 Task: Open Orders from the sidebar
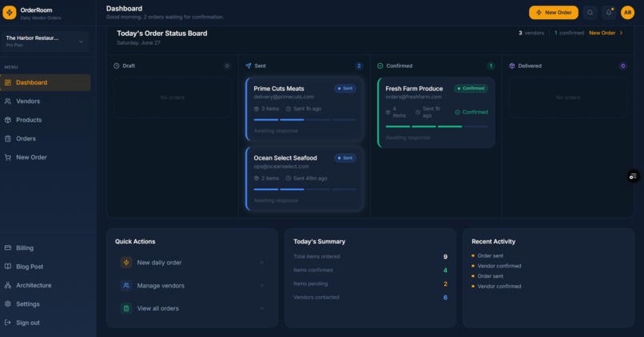point(46,139)
